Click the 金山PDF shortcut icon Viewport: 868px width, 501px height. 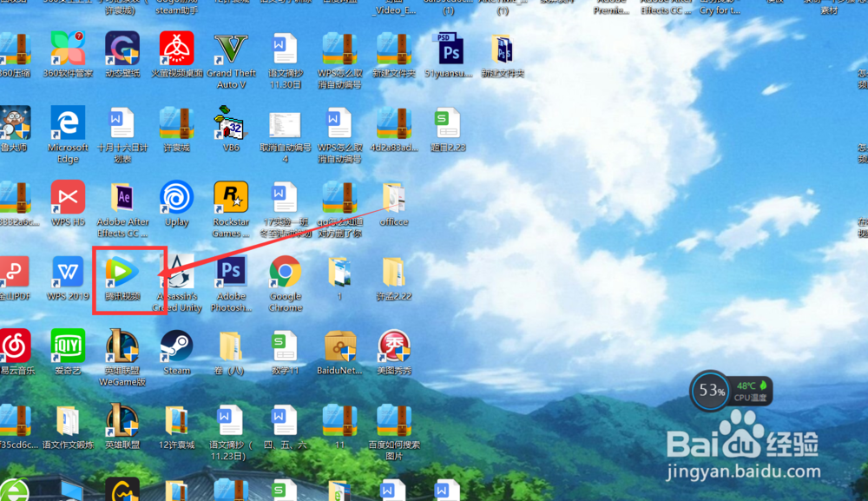[15, 271]
